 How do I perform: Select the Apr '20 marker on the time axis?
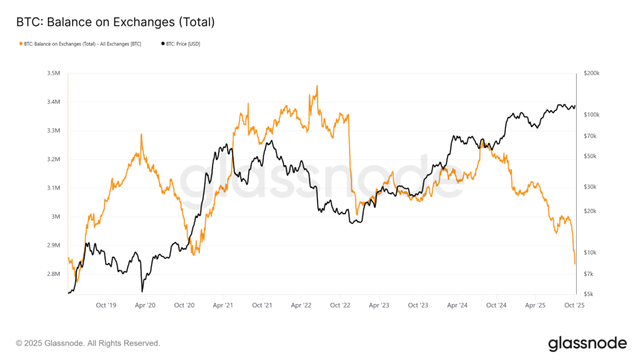point(145,305)
